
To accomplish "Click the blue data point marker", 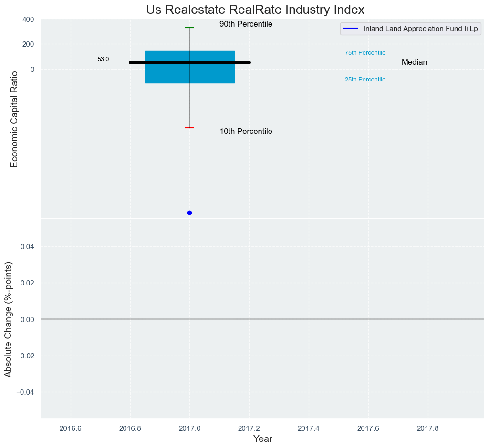I will [x=189, y=213].
